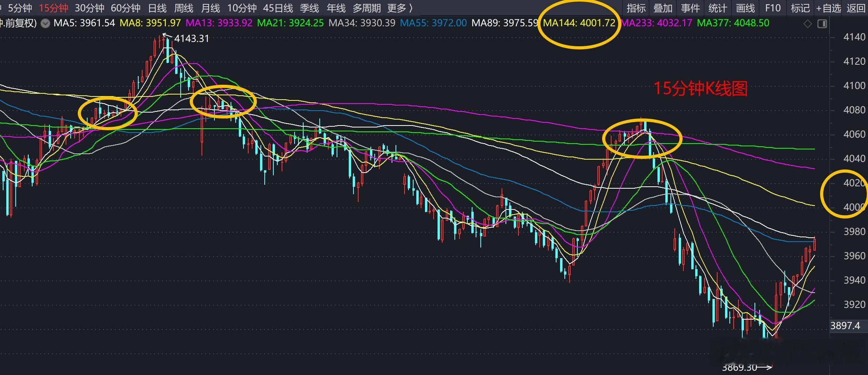Image resolution: width=868 pixels, height=375 pixels.
Task: Select the green MA377: 4048.50 label
Action: point(733,23)
